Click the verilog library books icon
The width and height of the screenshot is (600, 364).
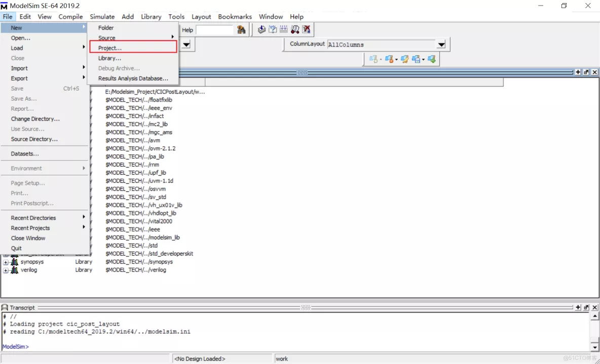point(15,270)
